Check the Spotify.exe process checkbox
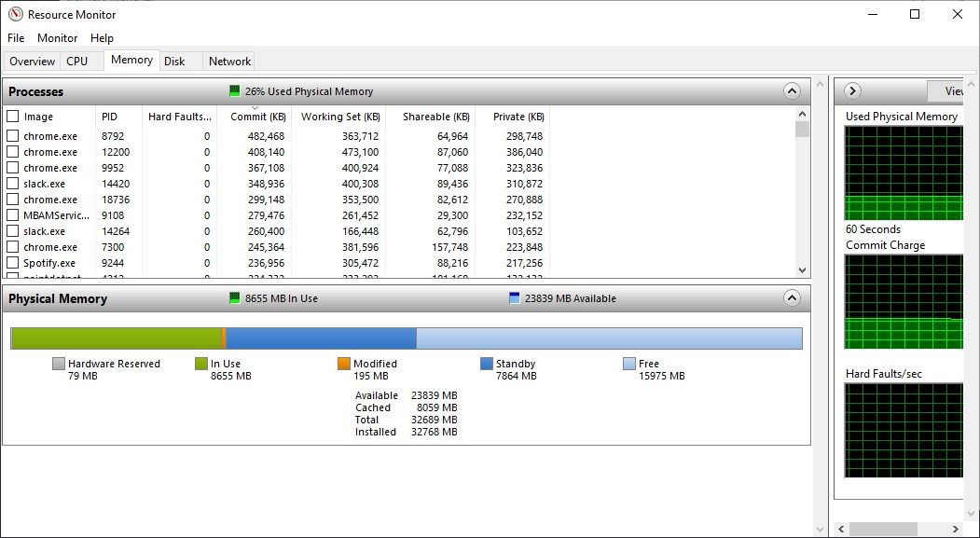The image size is (980, 538). pyautogui.click(x=12, y=263)
